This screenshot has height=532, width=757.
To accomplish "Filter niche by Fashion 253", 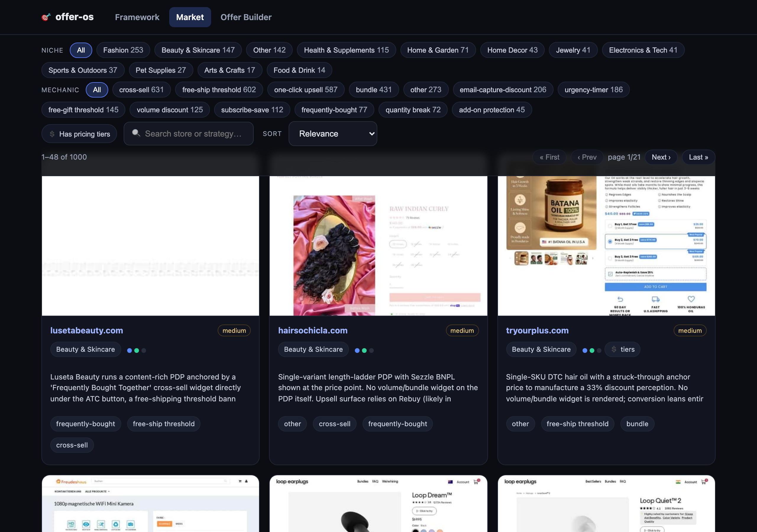I will coord(123,50).
